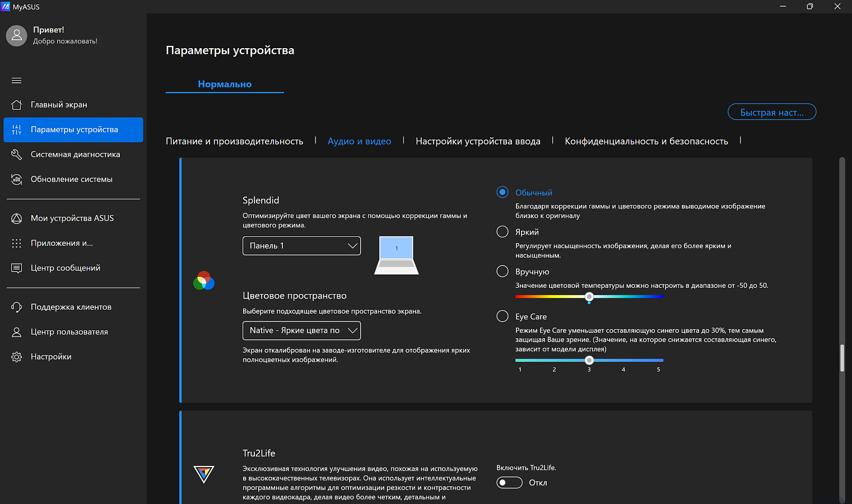Click the apps grid icon for Приложения
The height and width of the screenshot is (504, 852).
(x=17, y=243)
